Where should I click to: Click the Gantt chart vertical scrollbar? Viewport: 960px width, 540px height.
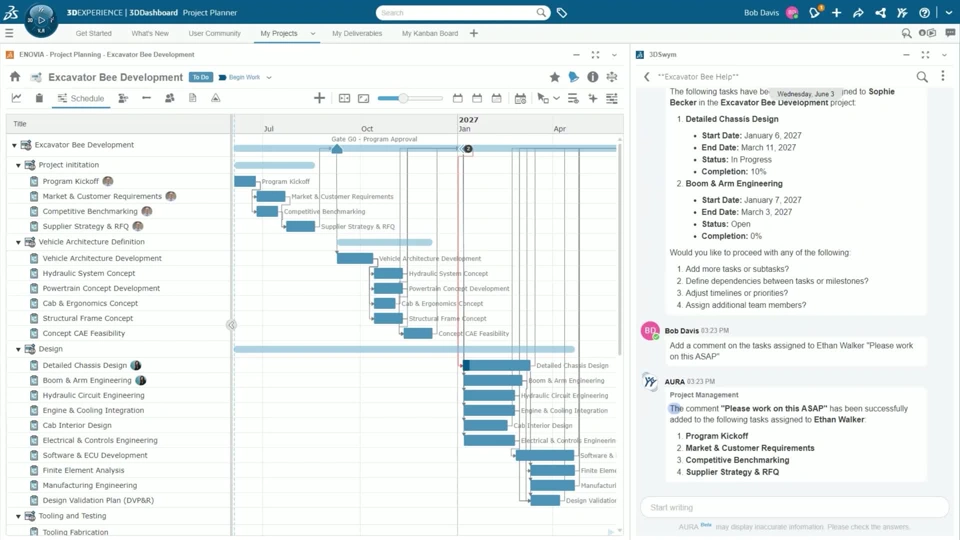[620, 248]
